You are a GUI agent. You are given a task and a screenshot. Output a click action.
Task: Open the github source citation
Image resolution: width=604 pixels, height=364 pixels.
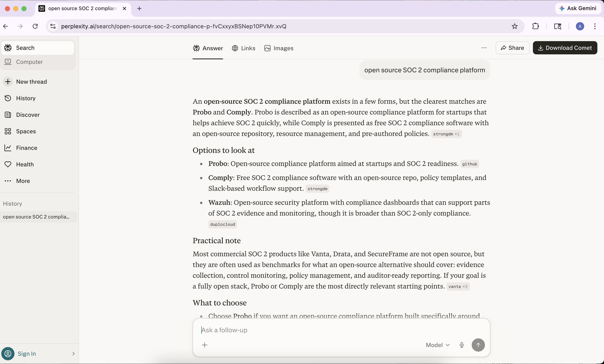(469, 164)
